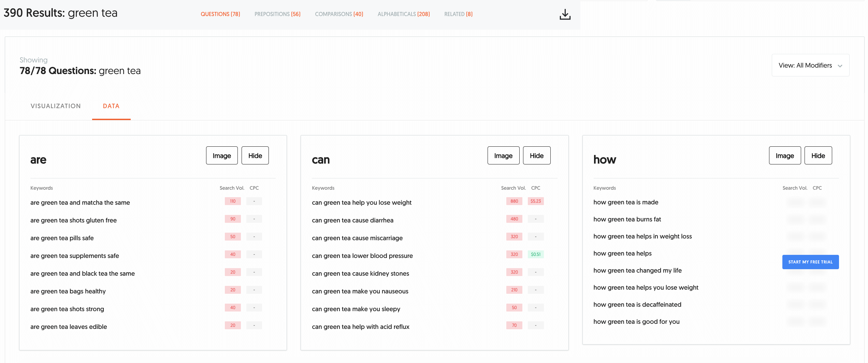Click 'can green tea make you sleepy'

tap(356, 309)
